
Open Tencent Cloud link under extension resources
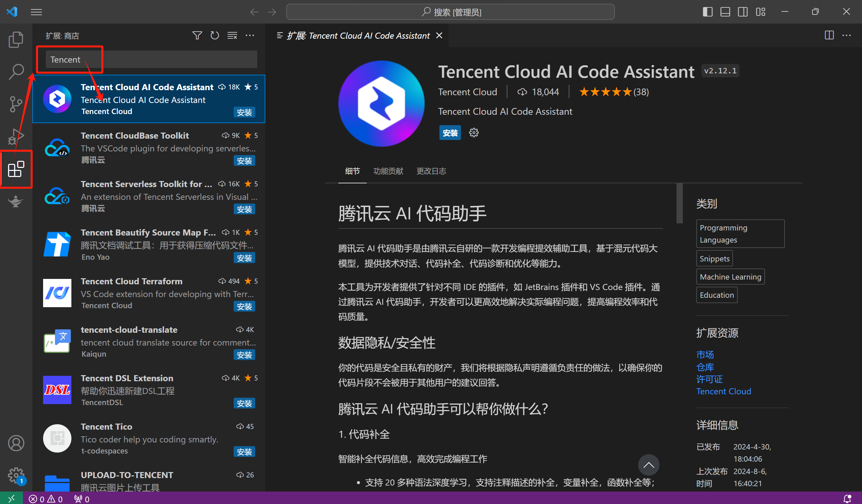(x=724, y=391)
